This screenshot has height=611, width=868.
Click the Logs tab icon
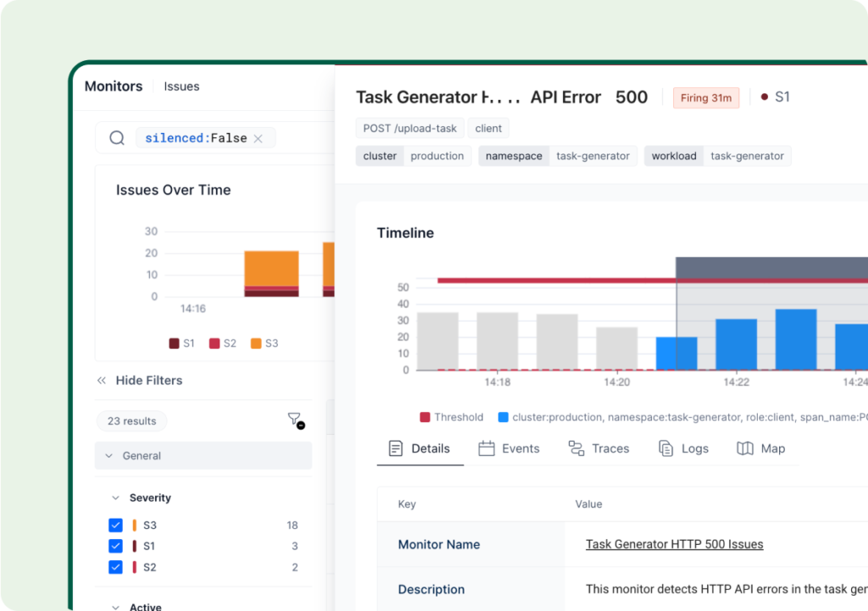666,448
